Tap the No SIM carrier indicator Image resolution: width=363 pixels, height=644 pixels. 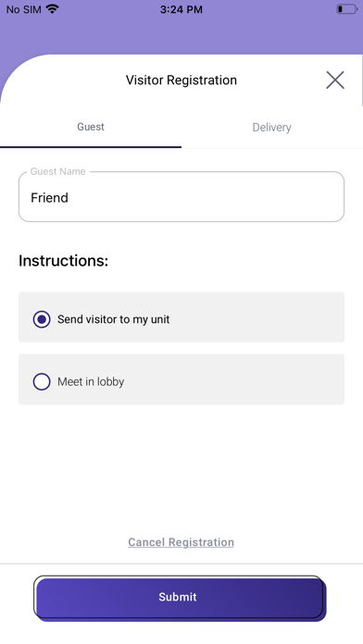point(24,9)
